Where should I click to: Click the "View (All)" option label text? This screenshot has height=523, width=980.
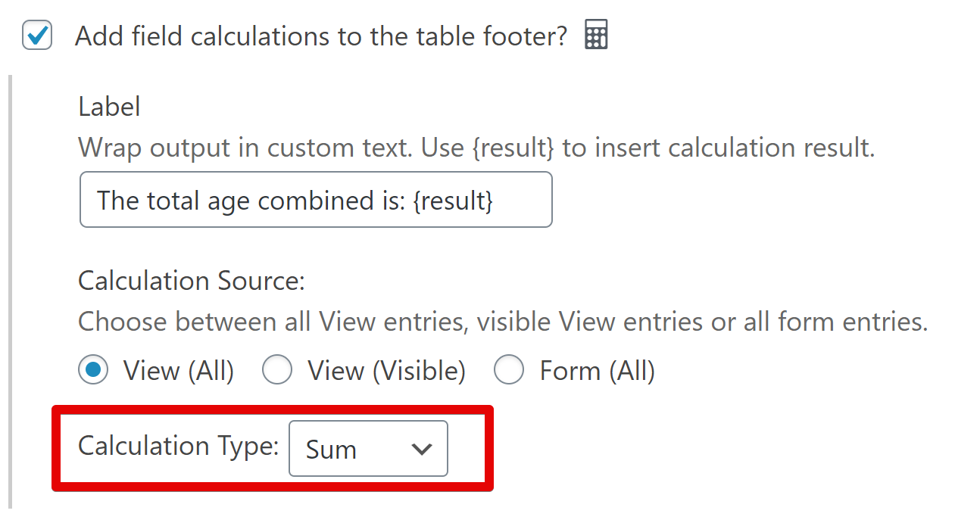179,371
